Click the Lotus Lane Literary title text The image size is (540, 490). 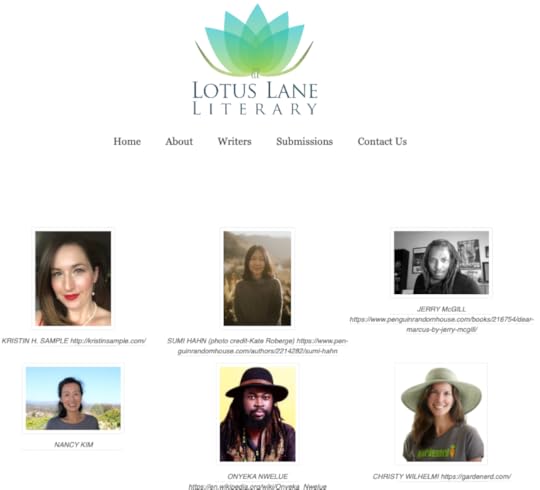pyautogui.click(x=255, y=98)
